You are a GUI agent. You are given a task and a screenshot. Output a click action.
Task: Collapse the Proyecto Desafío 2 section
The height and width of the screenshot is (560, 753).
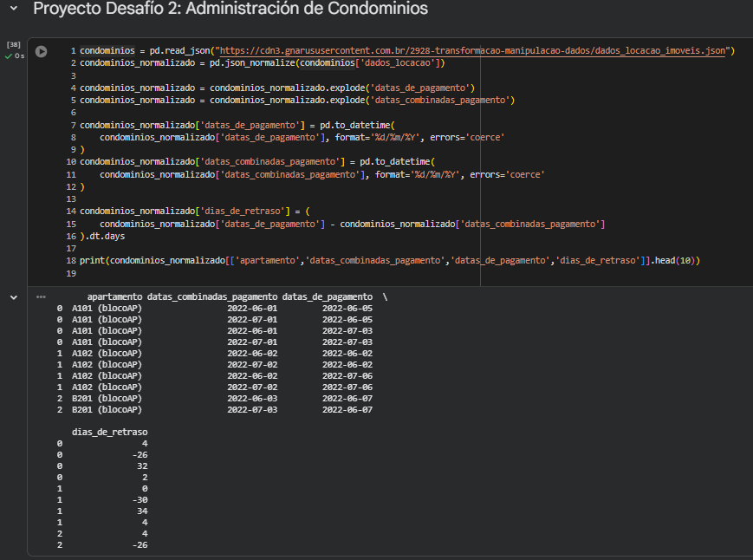point(13,9)
